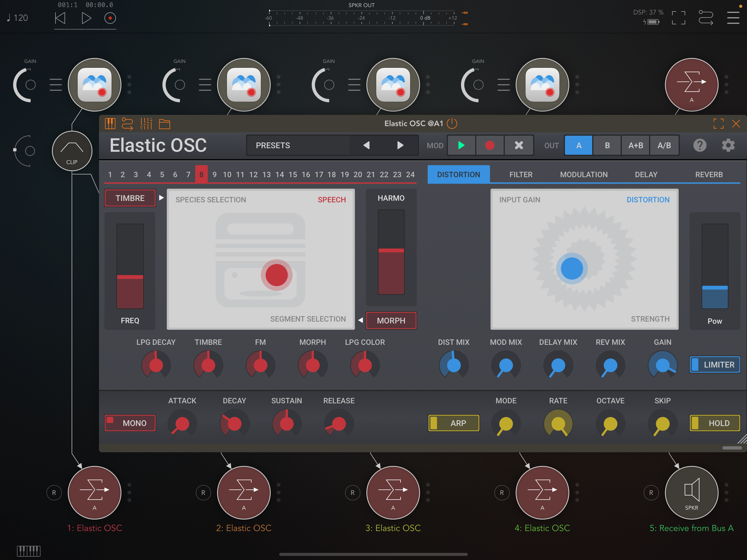Screen dimensions: 747x560
Task: Click the arrow left of MORPH button
Action: 361,320
